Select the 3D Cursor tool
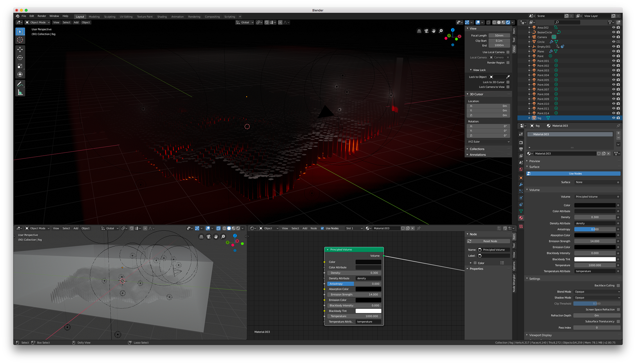This screenshot has height=364, width=636. tap(20, 40)
